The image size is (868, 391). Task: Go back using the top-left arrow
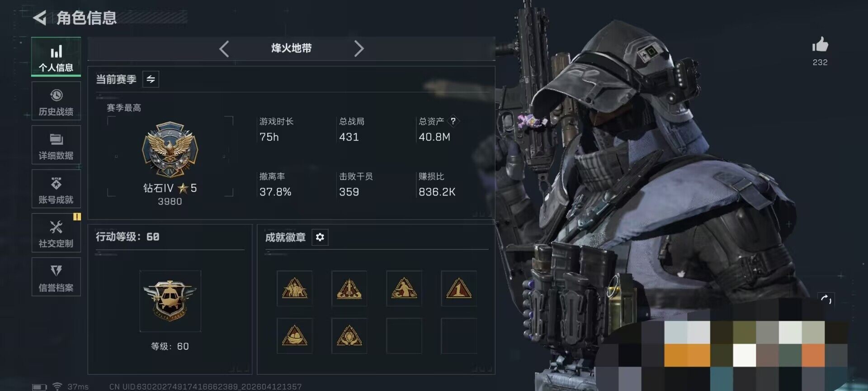40,18
